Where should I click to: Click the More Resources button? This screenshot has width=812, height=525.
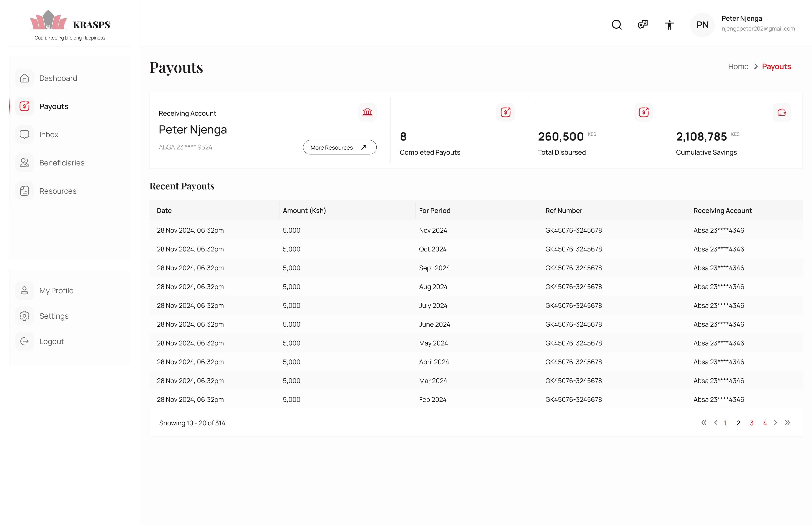(339, 147)
